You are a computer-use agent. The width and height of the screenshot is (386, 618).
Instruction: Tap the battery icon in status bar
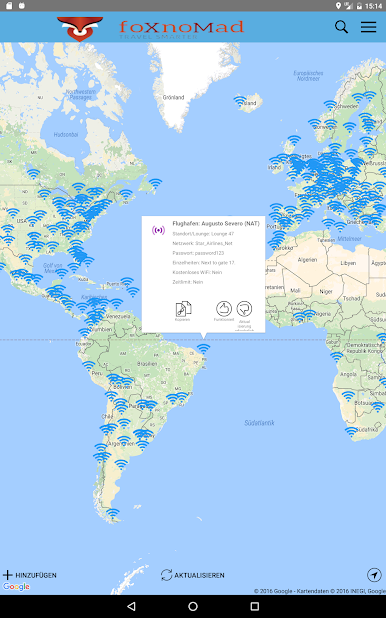(x=359, y=6)
